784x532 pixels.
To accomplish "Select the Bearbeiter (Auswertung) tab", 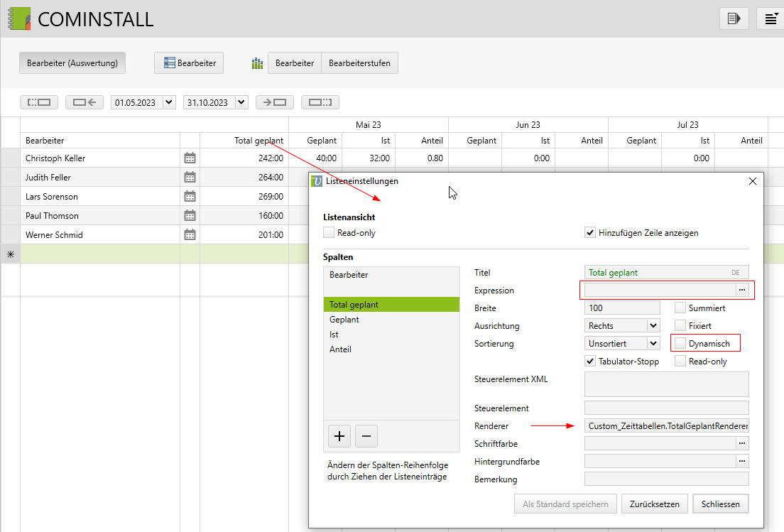I will pos(72,63).
